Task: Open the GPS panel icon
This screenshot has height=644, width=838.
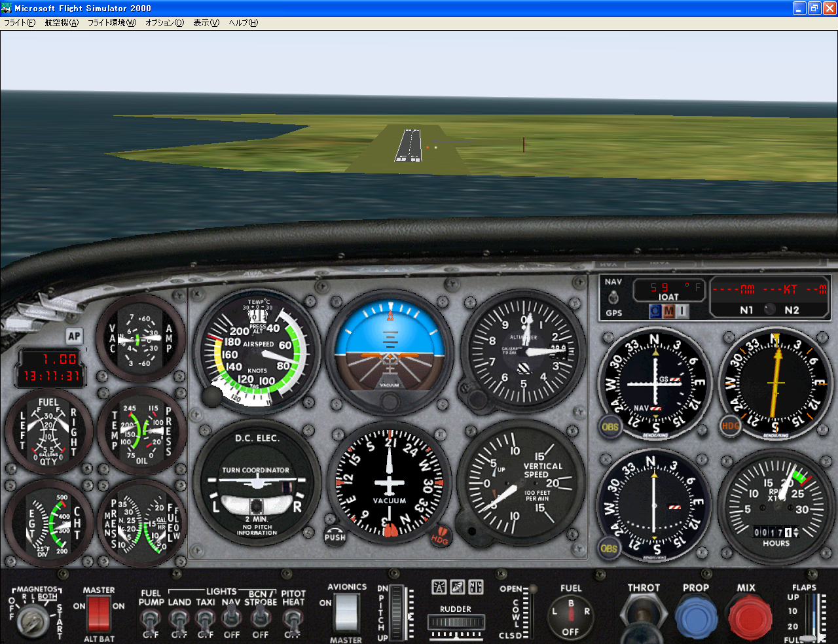Action: click(457, 587)
